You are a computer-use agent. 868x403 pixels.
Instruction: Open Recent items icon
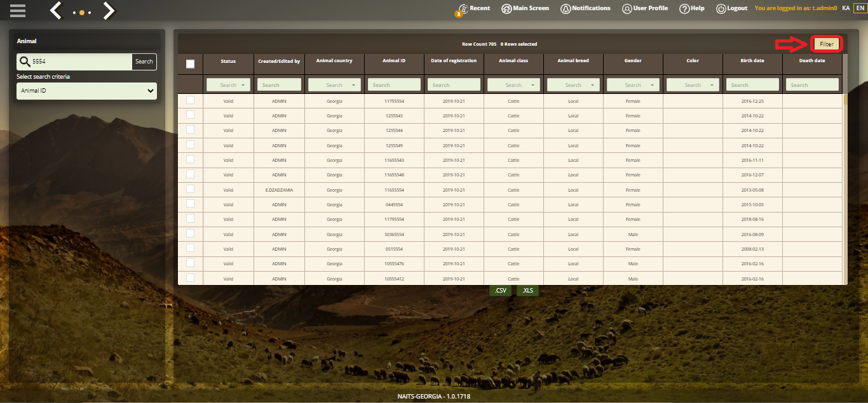click(463, 9)
